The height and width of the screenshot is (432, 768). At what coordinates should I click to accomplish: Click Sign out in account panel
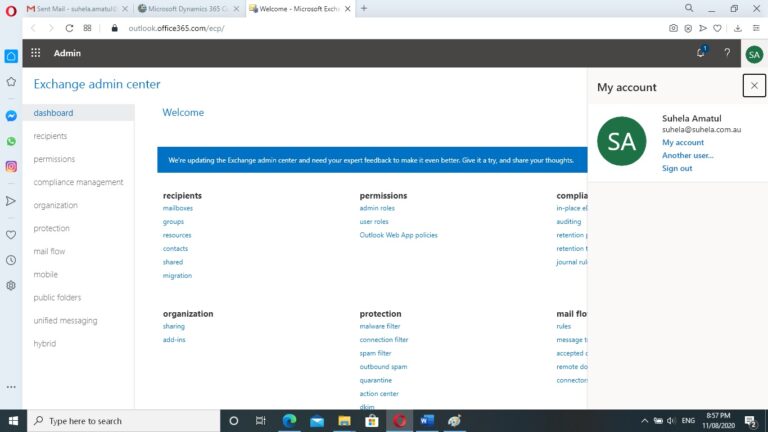pos(677,168)
